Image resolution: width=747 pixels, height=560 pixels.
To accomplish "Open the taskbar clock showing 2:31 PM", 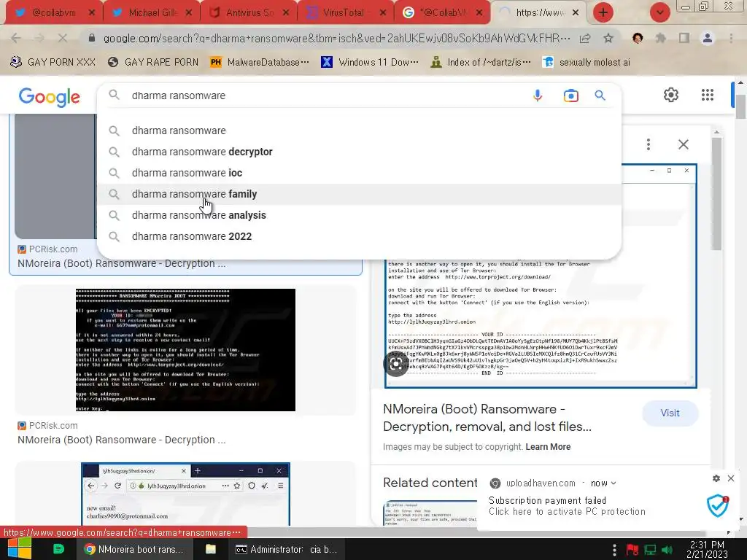I will click(708, 550).
